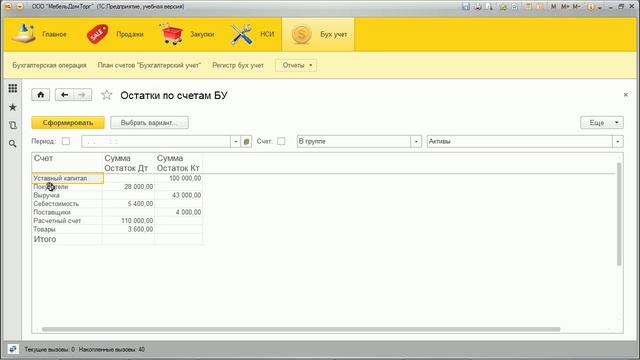Click the Сумма Остаток Дт column header
Image resolution: width=640 pixels, height=360 pixels.
click(129, 163)
